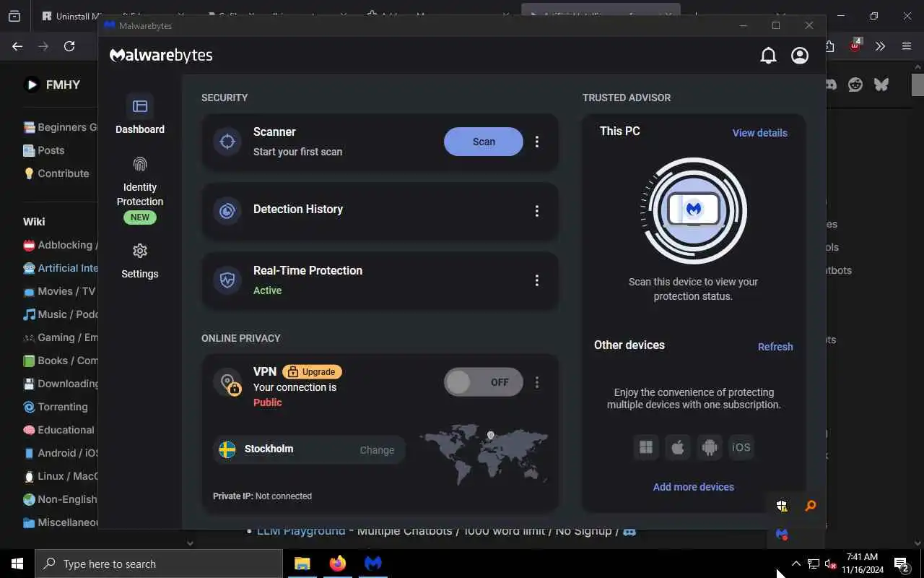Open Identity Protection in the sidebar
Image resolution: width=924 pixels, height=578 pixels.
(140, 191)
